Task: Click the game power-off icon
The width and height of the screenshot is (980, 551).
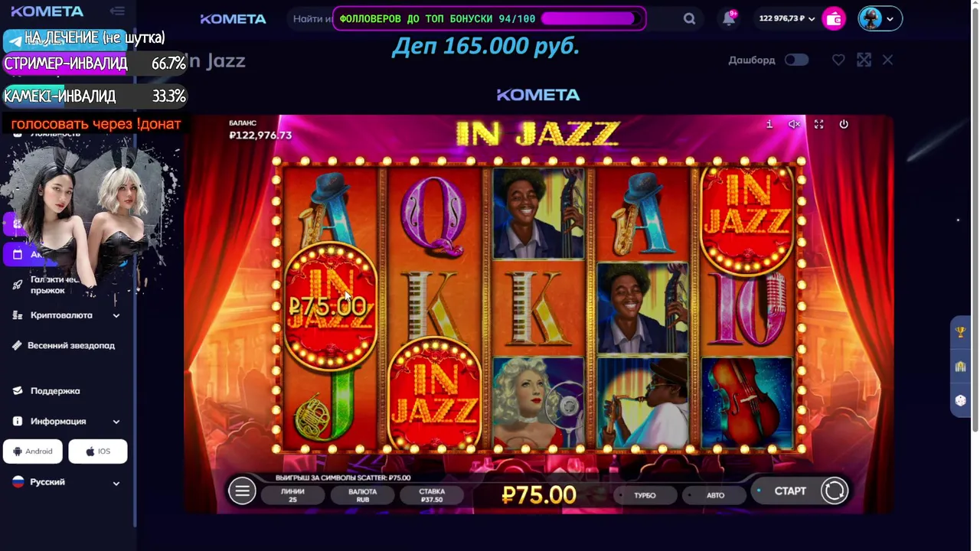Action: [x=844, y=124]
